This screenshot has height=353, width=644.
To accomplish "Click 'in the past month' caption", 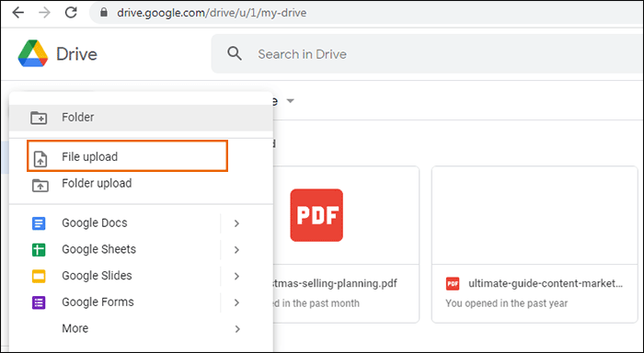I will point(320,303).
